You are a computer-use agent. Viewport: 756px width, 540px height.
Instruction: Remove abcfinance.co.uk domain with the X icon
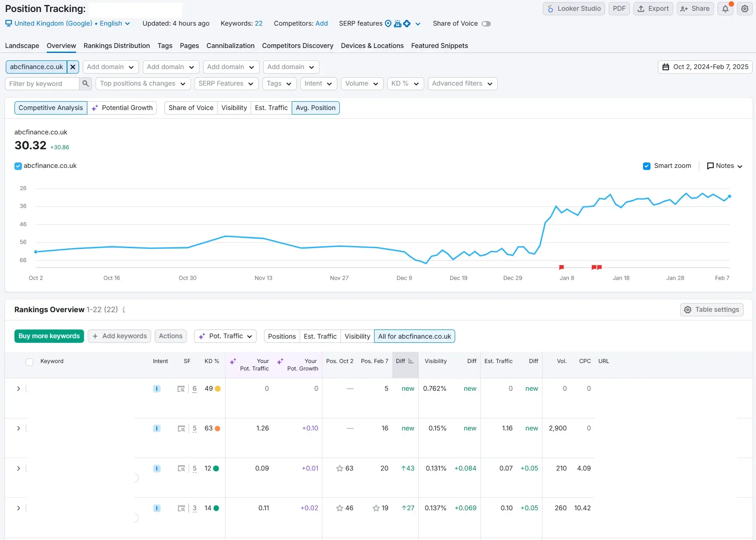(x=73, y=67)
